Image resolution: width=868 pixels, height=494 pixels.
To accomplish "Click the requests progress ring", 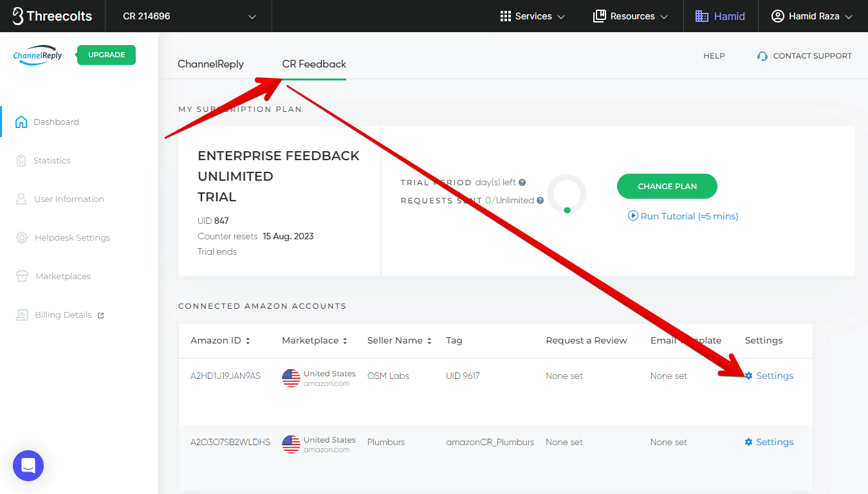I will 567,194.
